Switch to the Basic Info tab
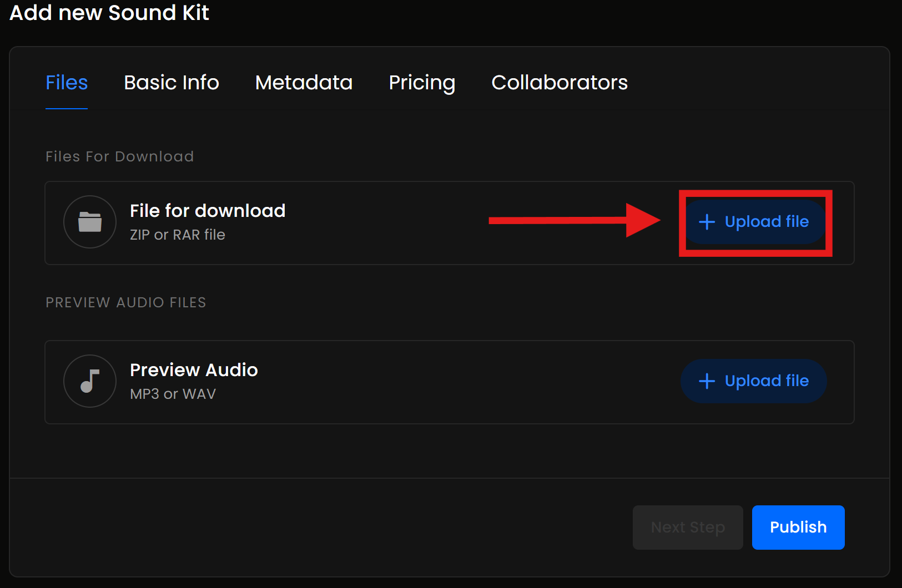The image size is (902, 588). 172,83
